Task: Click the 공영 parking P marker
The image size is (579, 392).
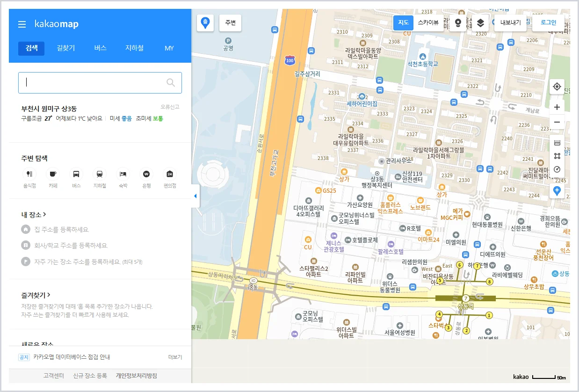Action: point(228,40)
